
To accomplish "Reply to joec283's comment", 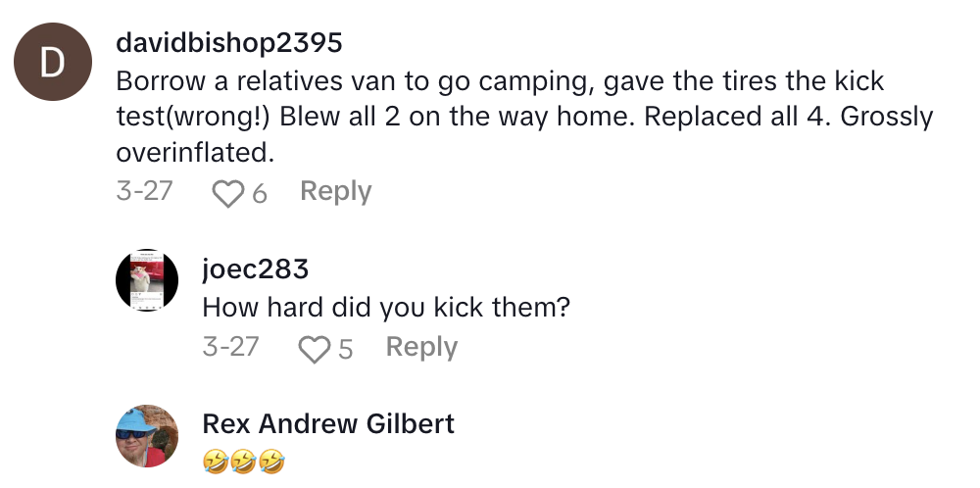I will (x=421, y=348).
